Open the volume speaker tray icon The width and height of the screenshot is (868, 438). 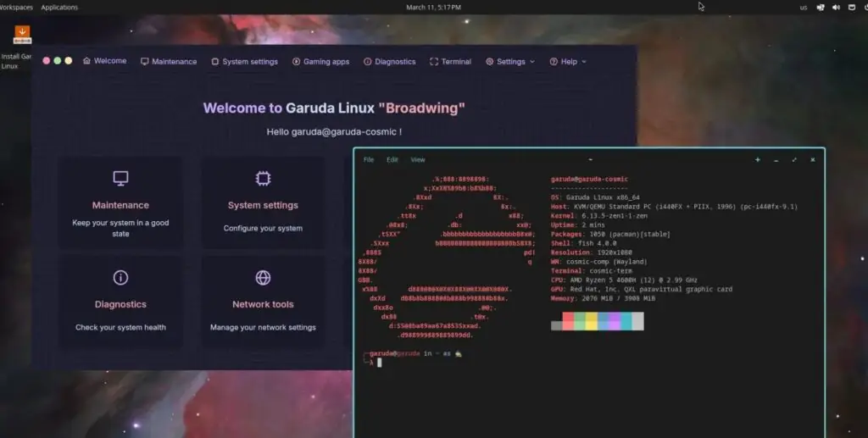click(836, 7)
